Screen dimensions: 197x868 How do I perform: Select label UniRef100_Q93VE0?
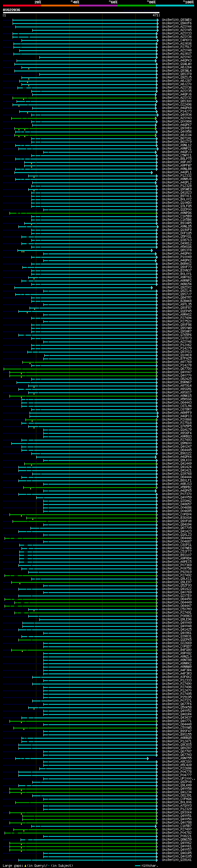coord(177,128)
